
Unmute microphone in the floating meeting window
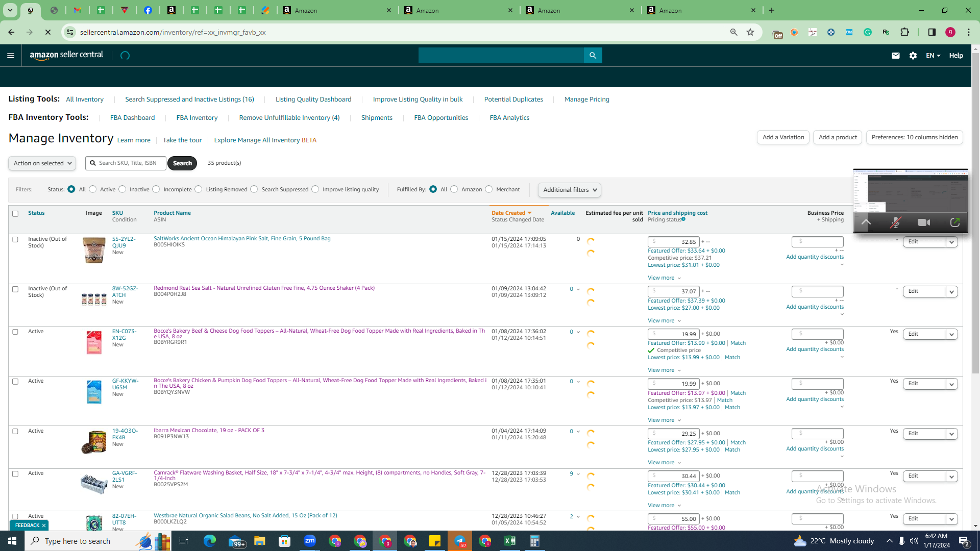(x=895, y=222)
